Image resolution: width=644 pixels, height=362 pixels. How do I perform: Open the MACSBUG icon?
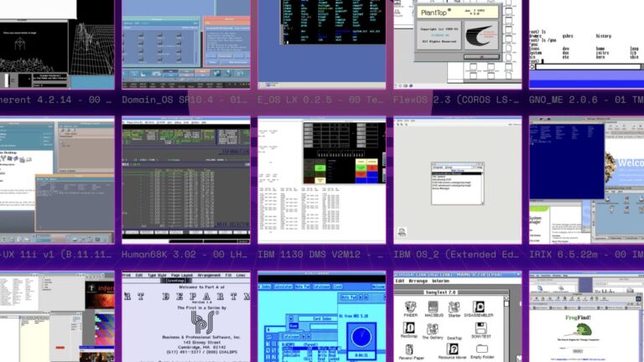[434, 309]
